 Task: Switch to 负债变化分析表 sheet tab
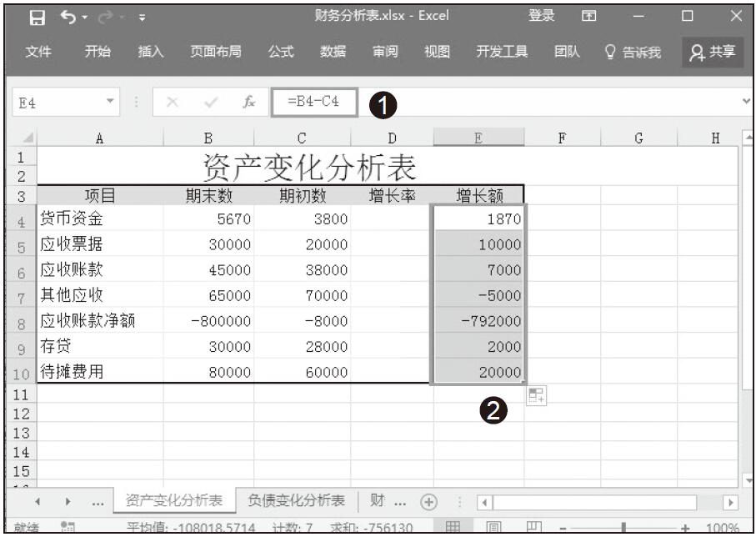click(296, 500)
